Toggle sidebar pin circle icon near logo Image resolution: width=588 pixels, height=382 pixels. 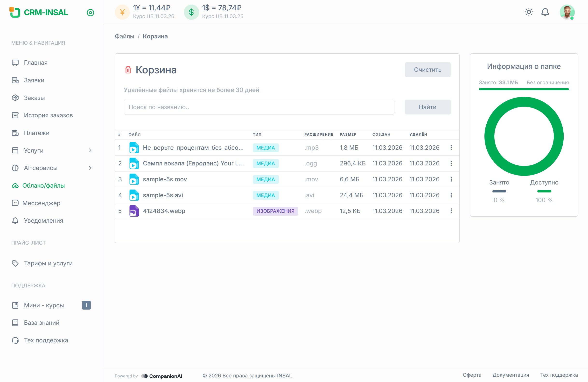coord(91,12)
